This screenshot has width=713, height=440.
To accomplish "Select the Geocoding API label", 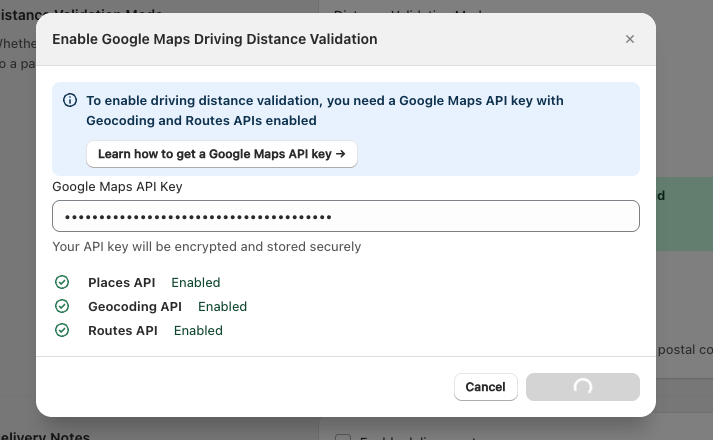I will point(135,307).
